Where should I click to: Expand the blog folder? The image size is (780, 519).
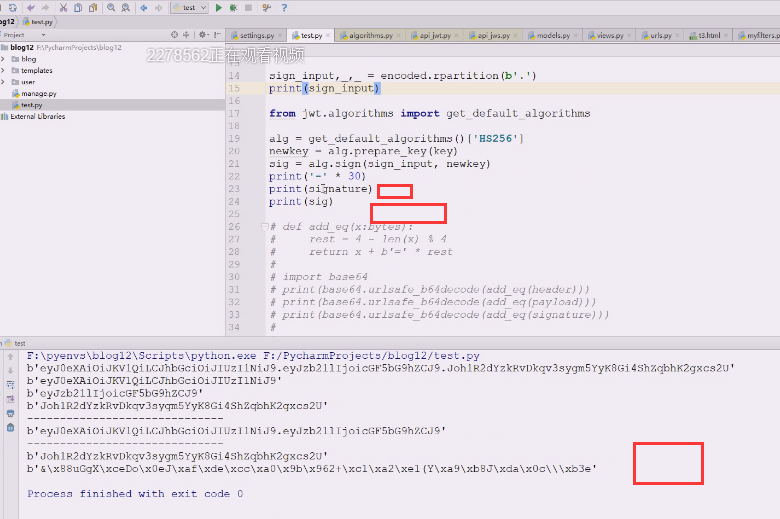click(3, 59)
